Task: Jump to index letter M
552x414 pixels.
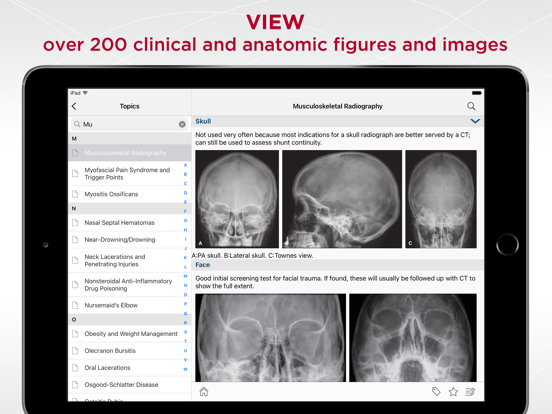Action: pyautogui.click(x=186, y=276)
